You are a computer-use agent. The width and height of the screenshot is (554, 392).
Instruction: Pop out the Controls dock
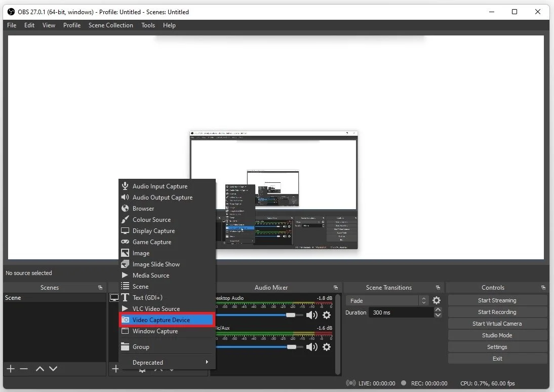coord(543,288)
